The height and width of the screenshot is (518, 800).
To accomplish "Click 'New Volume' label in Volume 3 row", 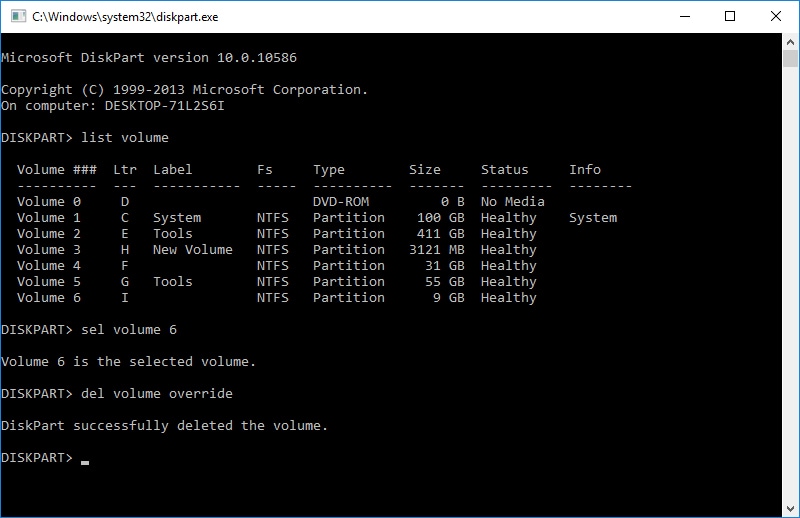I will 193,250.
